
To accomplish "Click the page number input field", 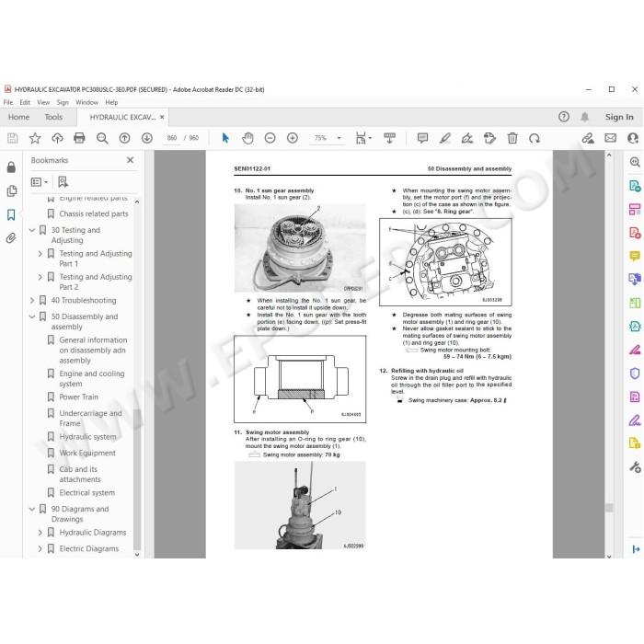I will pyautogui.click(x=172, y=138).
